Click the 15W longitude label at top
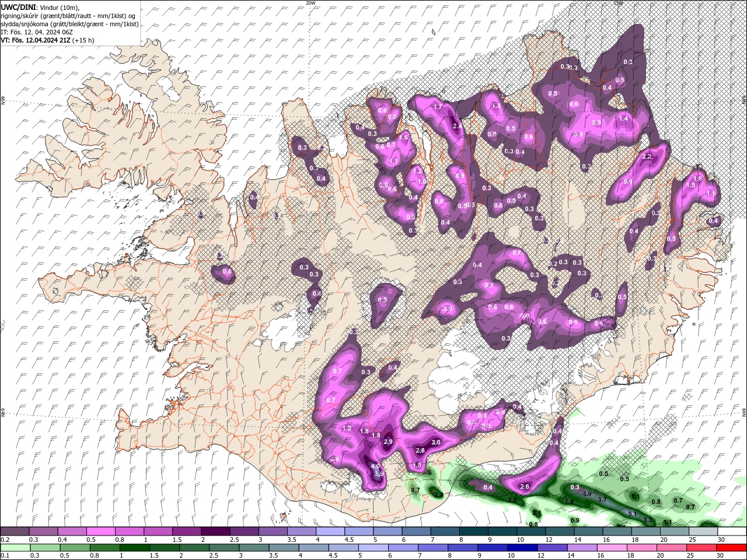 click(617, 3)
